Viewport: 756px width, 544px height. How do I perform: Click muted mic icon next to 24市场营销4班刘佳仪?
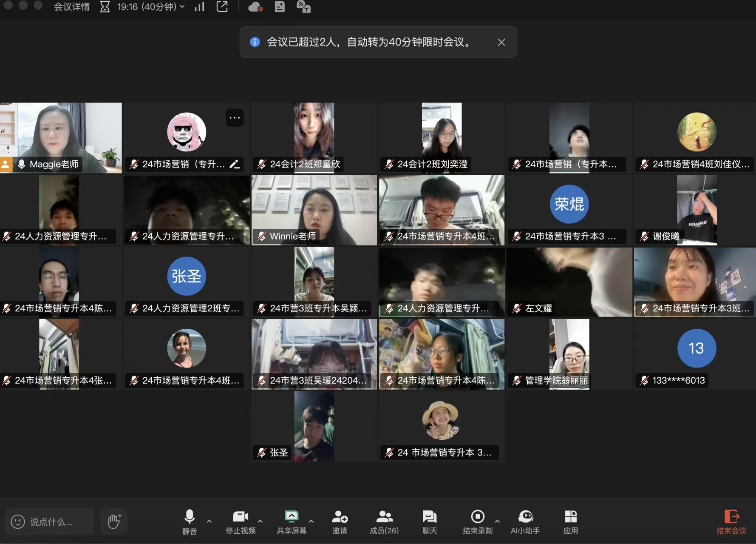pyautogui.click(x=645, y=164)
